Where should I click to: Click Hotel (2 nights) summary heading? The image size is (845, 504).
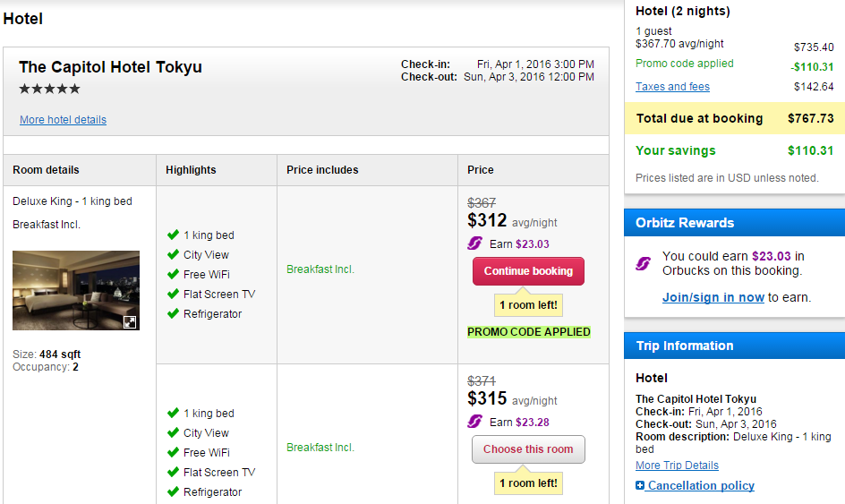point(683,11)
